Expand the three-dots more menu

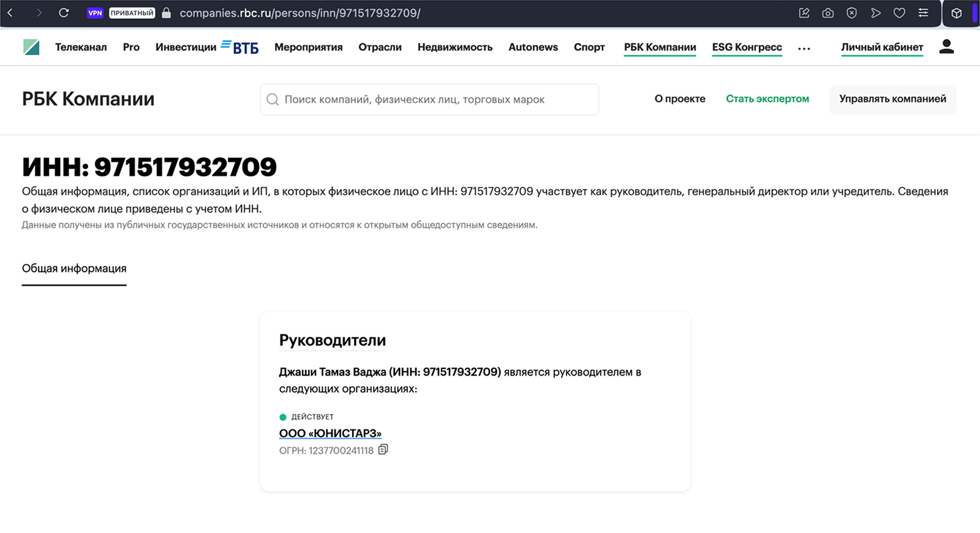point(804,48)
